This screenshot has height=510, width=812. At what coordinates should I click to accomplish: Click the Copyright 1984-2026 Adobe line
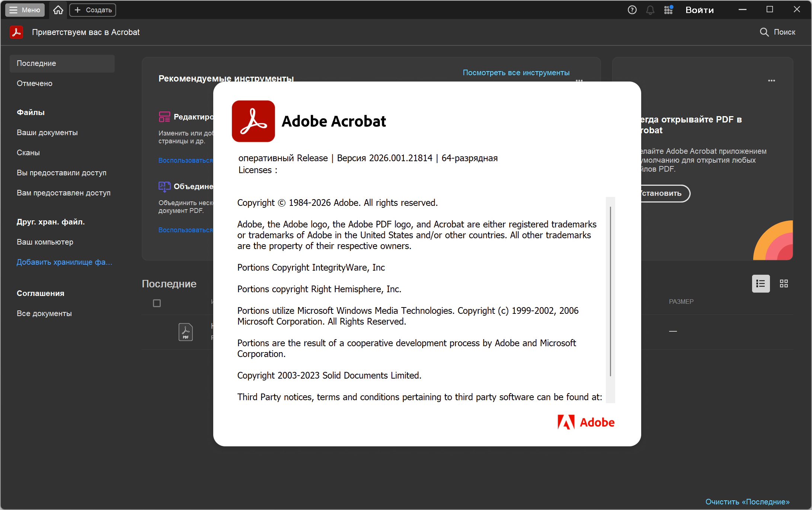coord(338,203)
